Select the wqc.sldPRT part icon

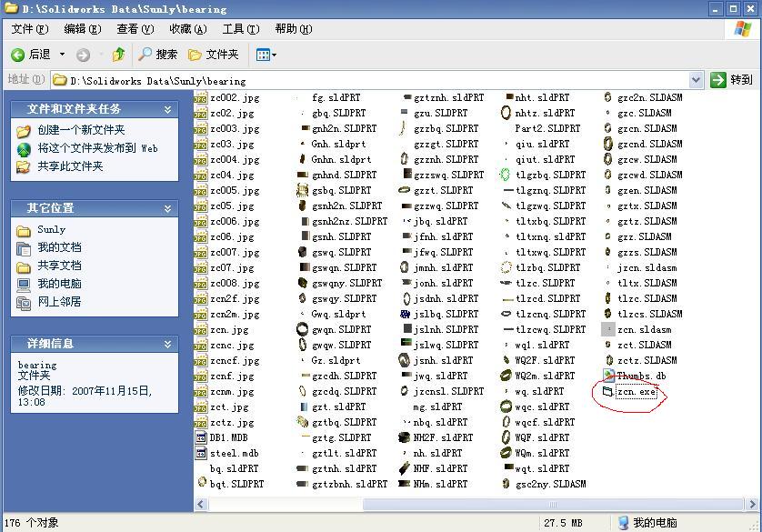coord(506,407)
